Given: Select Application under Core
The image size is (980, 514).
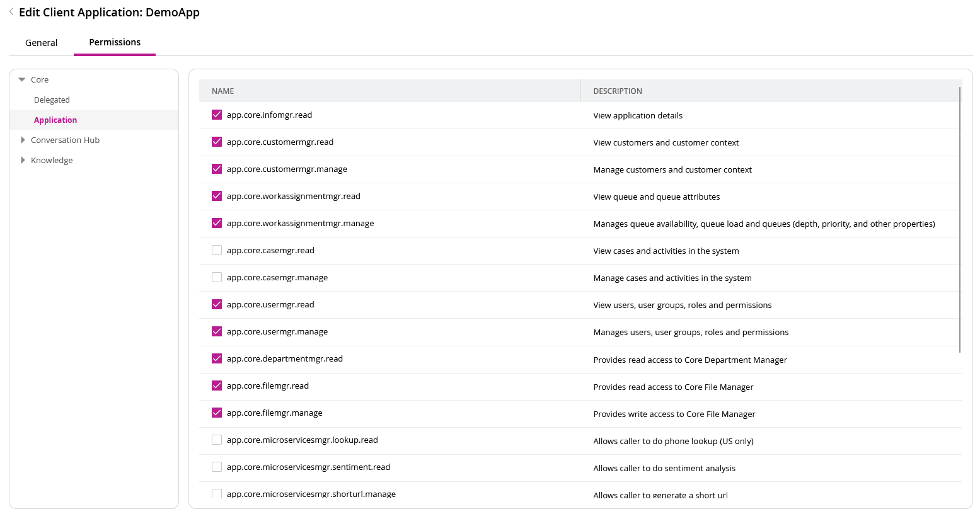Looking at the screenshot, I should click(55, 120).
